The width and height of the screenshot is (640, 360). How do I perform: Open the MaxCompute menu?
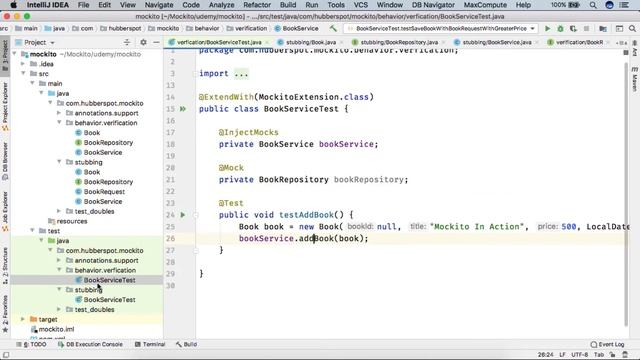[x=485, y=5]
